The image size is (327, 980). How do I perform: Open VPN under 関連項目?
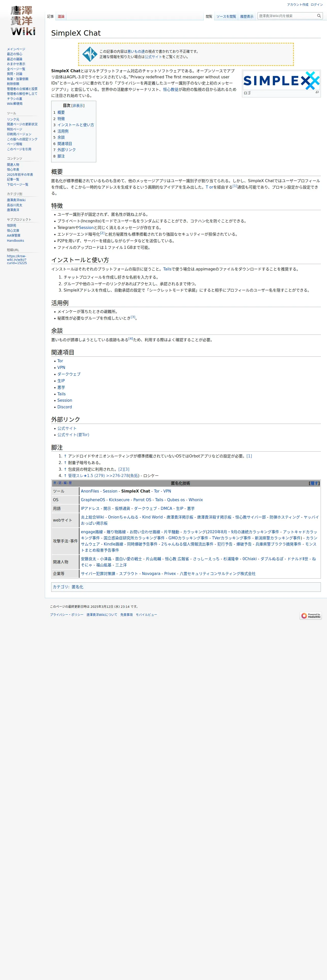pos(61,367)
